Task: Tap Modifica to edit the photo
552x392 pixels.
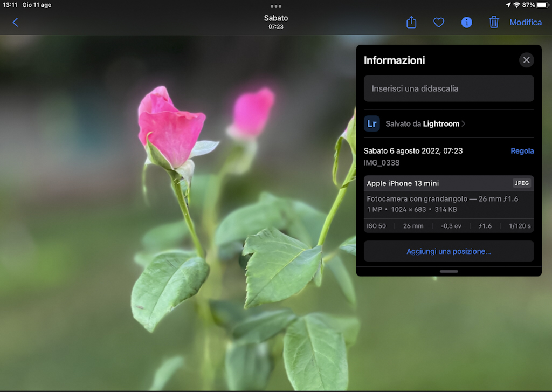Action: pos(526,22)
